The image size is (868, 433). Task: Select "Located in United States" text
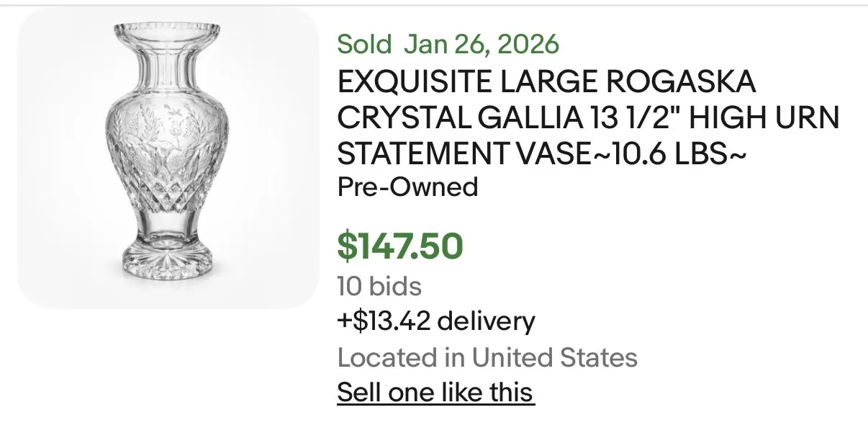pos(487,357)
